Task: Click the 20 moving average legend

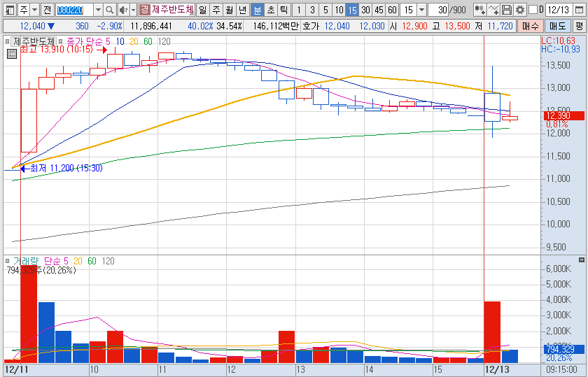Action: click(134, 41)
